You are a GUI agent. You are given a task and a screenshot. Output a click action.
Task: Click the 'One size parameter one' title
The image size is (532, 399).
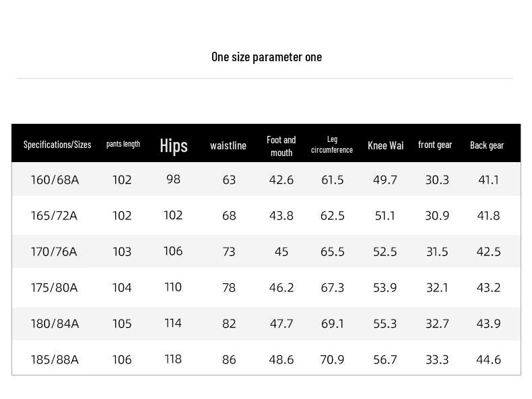[266, 57]
